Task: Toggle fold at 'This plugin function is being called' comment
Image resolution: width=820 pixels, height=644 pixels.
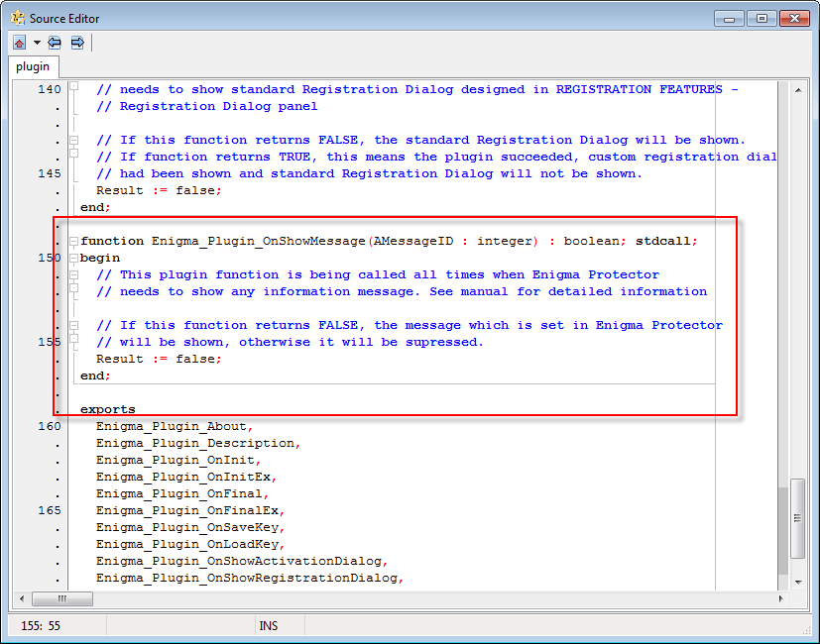Action: pos(74,275)
